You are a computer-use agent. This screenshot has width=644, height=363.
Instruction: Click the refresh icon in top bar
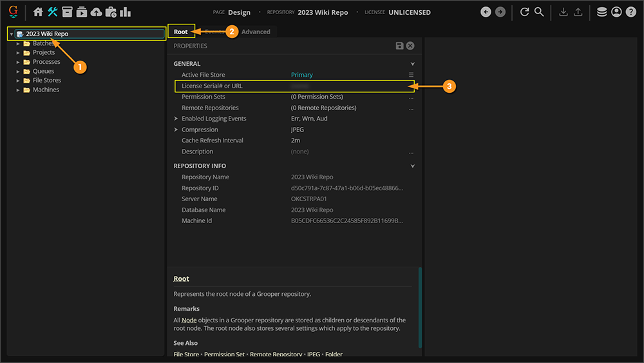coord(524,12)
